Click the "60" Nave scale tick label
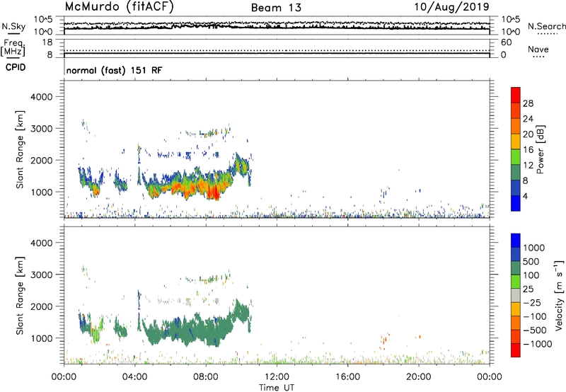Image resolution: width=566 pixels, height=392 pixels. click(x=506, y=42)
